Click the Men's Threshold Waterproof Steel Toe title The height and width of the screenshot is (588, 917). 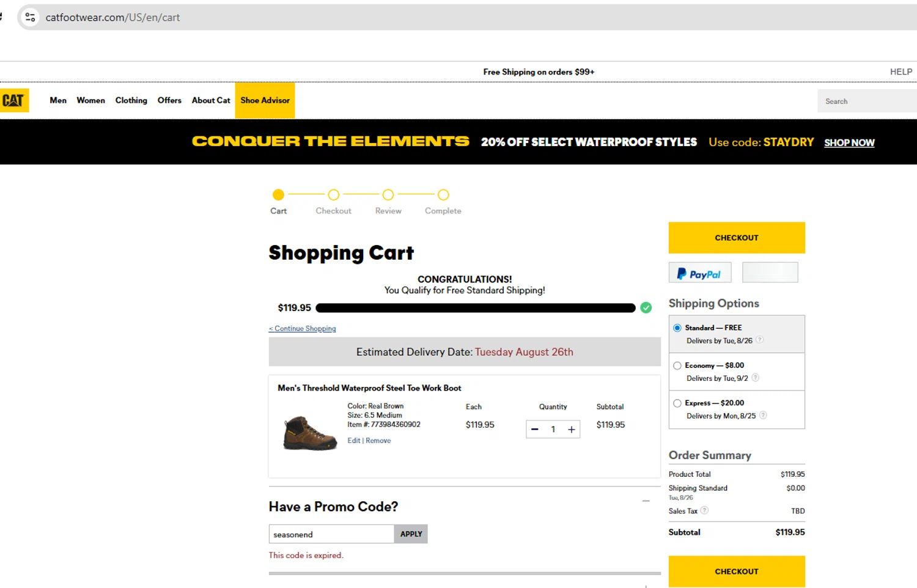369,388
